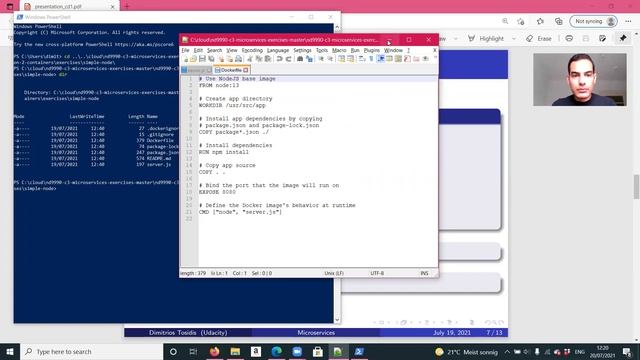Open Edge Settings and more ellipsis menu
The image size is (640, 360).
(x=628, y=21)
